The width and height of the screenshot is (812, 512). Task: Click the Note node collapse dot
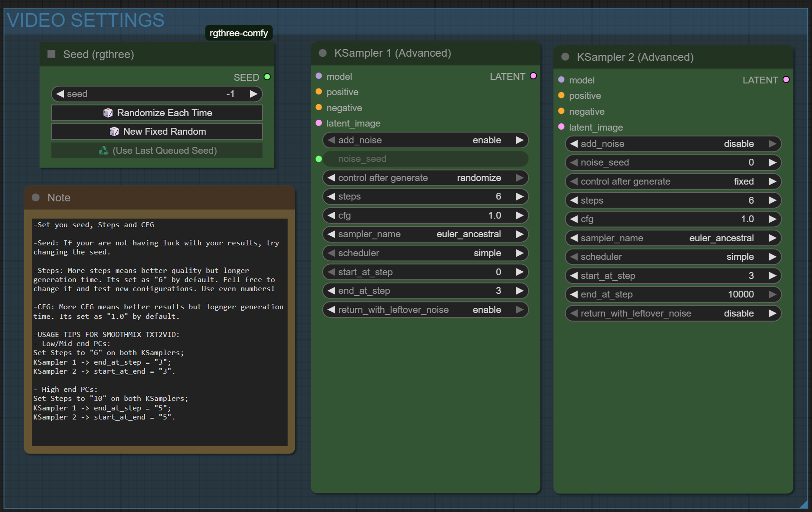tap(36, 198)
